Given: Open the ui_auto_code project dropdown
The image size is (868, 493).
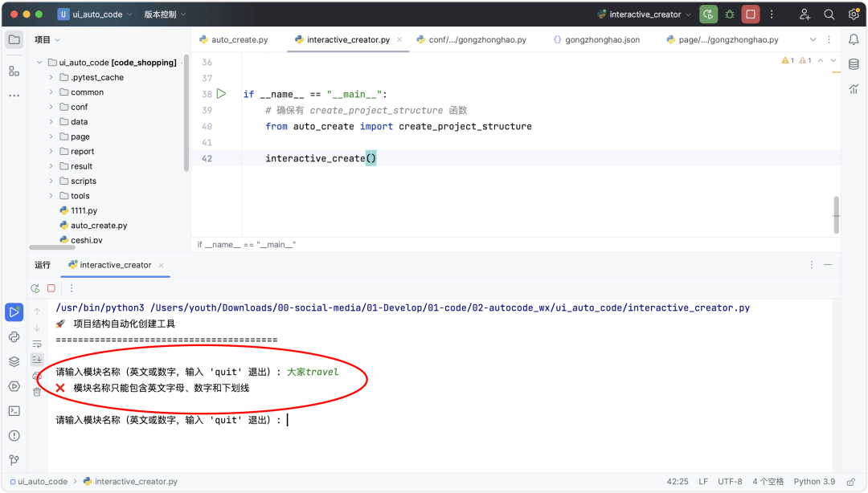Looking at the screenshot, I should coord(95,14).
